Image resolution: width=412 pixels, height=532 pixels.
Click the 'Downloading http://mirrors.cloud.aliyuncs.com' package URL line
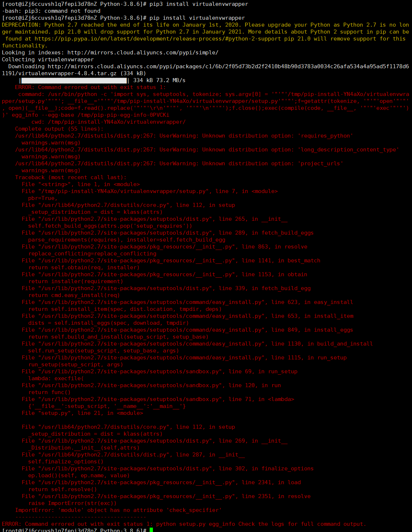(x=209, y=66)
